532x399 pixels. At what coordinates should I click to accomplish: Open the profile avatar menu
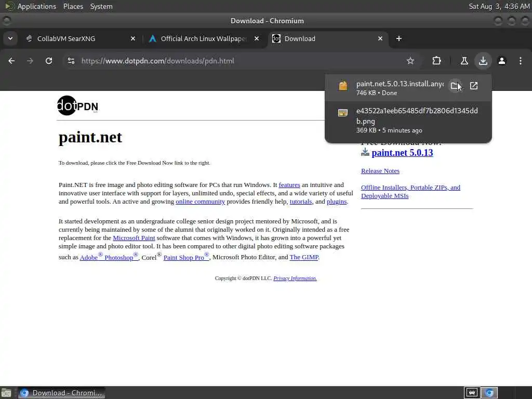(x=502, y=61)
